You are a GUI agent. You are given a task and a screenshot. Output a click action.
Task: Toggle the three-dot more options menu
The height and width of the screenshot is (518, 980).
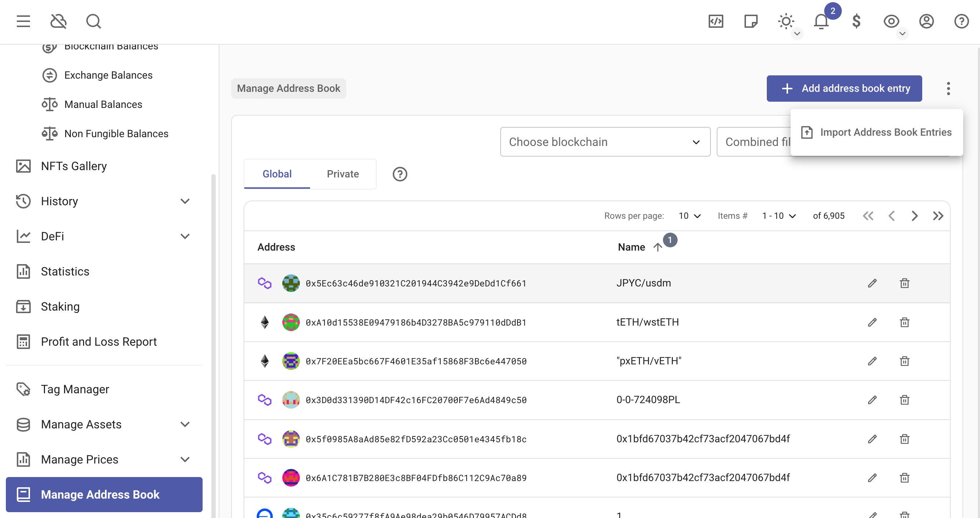pos(948,88)
